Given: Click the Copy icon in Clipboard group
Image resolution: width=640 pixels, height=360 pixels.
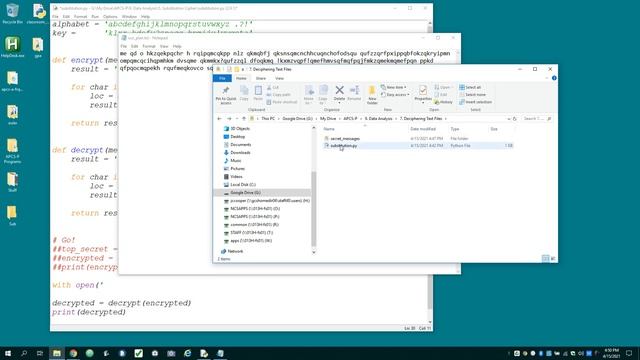Looking at the screenshot, I should coord(244,93).
